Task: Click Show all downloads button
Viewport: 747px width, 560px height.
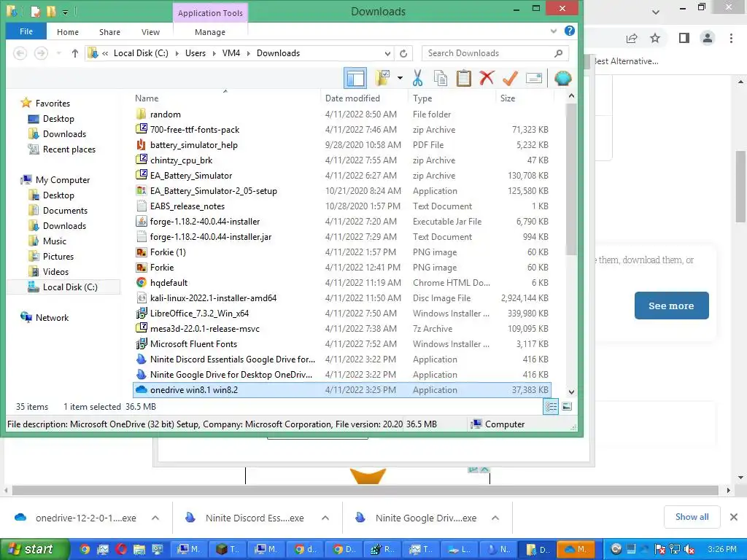Action: pyautogui.click(x=692, y=517)
